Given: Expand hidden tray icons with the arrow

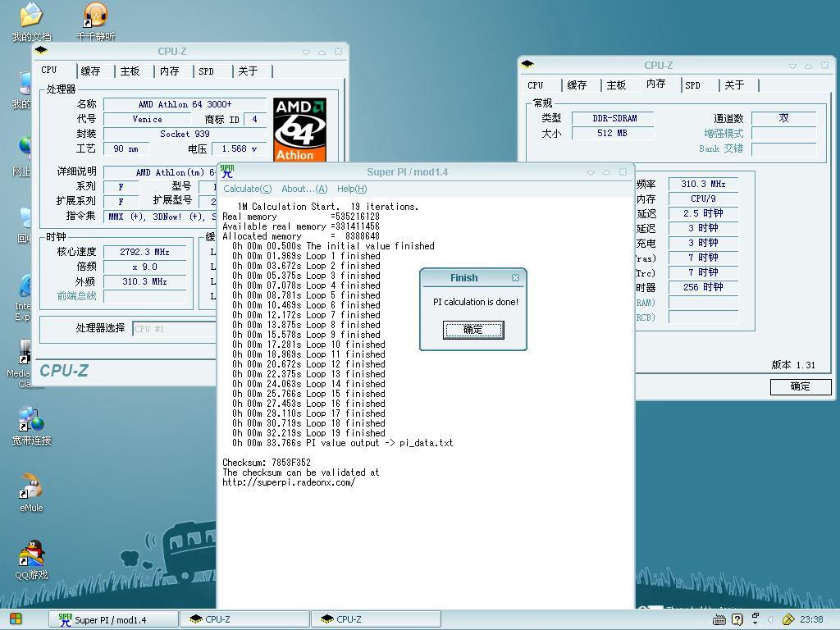Looking at the screenshot, I should coord(771,619).
